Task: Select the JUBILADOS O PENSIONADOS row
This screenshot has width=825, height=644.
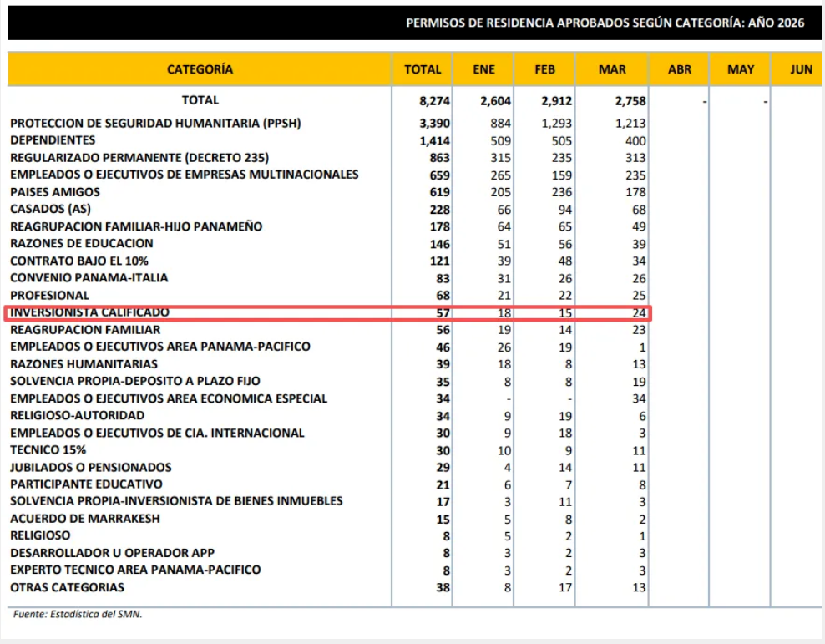Action: [x=328, y=467]
